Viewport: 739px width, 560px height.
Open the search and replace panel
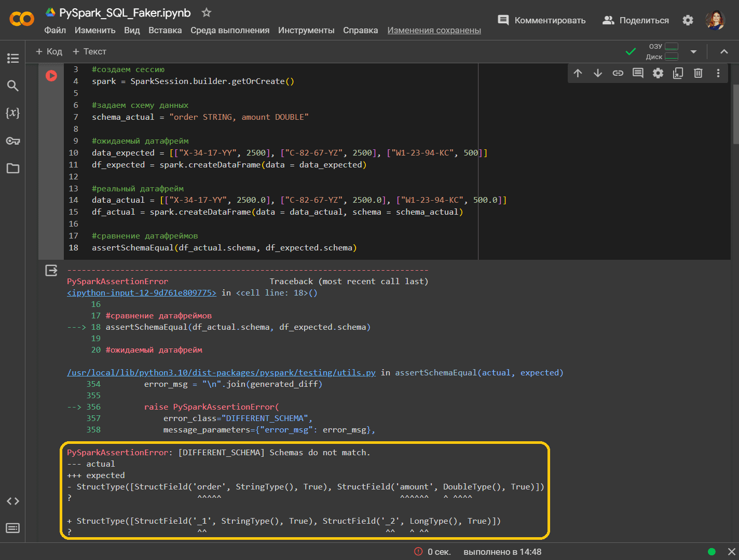coord(13,86)
